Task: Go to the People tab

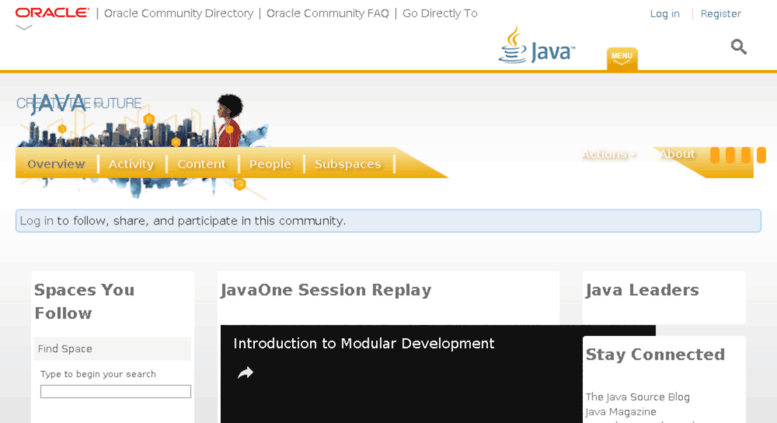Action: point(270,164)
